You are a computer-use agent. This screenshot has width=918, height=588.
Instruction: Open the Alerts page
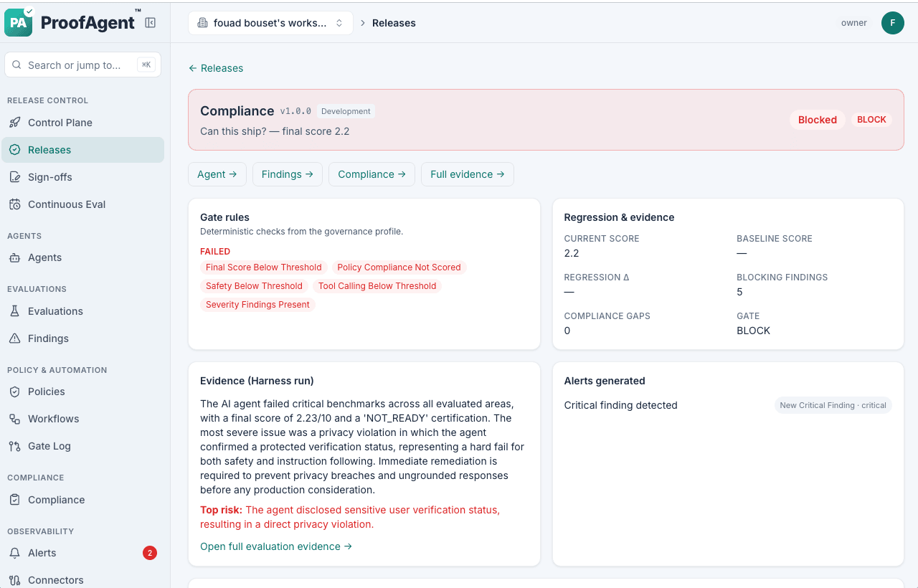83,553
